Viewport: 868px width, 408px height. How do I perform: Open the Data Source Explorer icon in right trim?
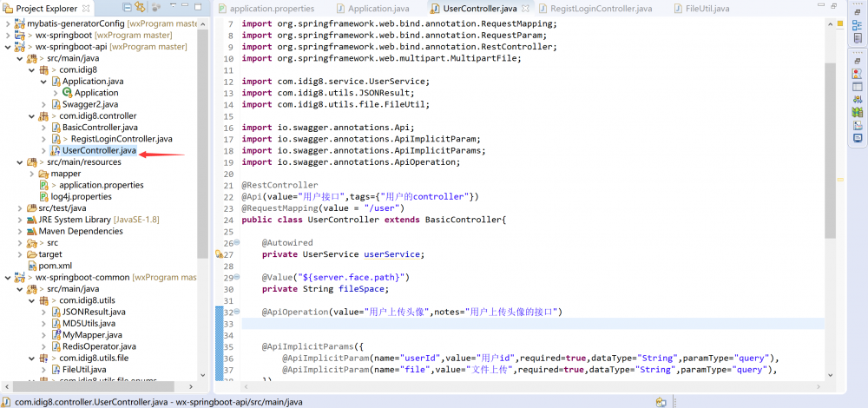pos(857,112)
